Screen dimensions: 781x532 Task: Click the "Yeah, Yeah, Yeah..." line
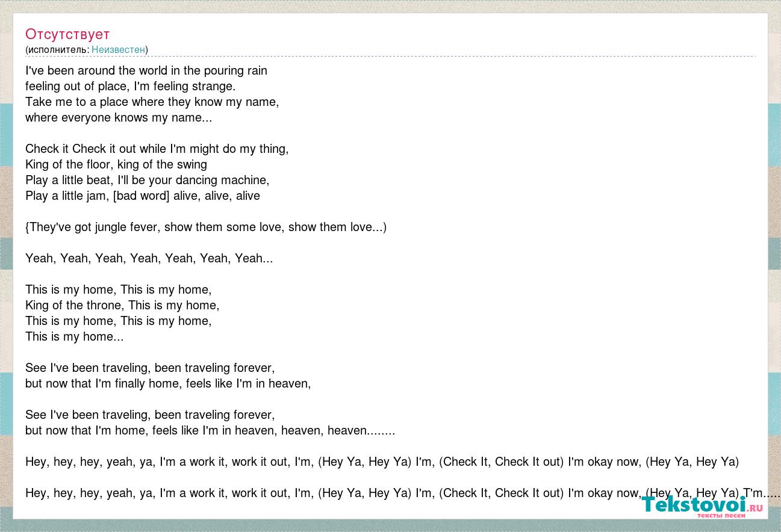(x=149, y=258)
